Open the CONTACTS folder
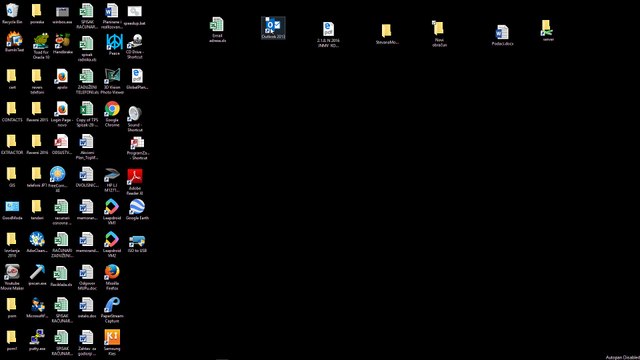This screenshot has height=360, width=640. 12,112
